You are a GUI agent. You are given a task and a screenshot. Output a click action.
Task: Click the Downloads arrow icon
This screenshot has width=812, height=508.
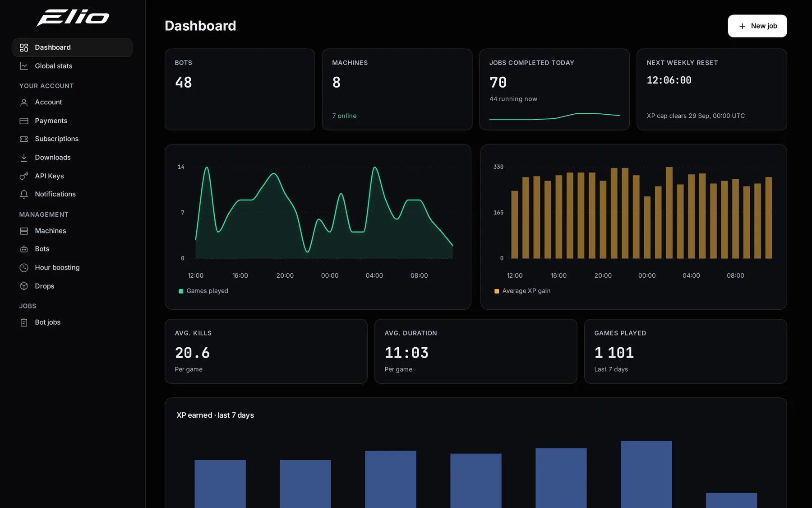click(24, 158)
